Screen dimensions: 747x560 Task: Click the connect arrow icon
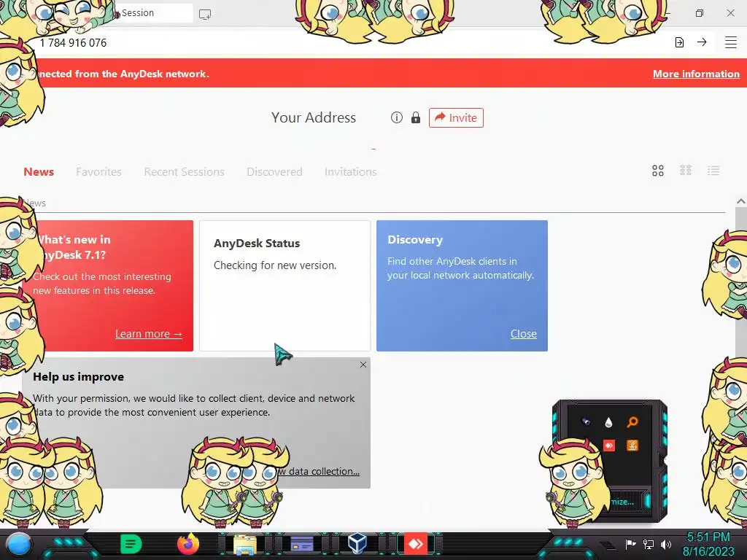(x=702, y=42)
